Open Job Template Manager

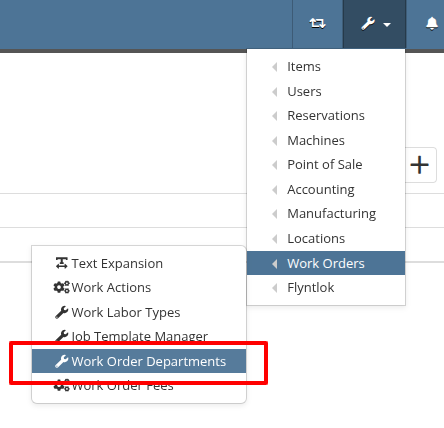click(139, 336)
